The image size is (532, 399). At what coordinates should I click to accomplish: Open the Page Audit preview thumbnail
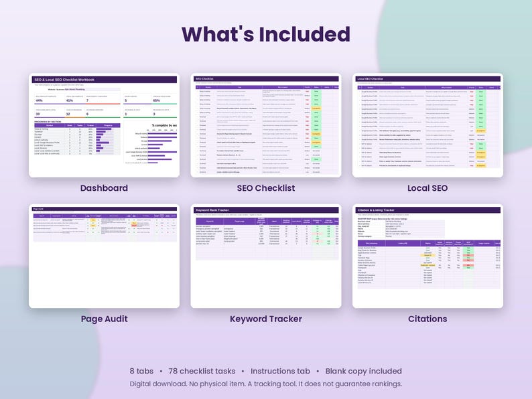[x=104, y=256]
